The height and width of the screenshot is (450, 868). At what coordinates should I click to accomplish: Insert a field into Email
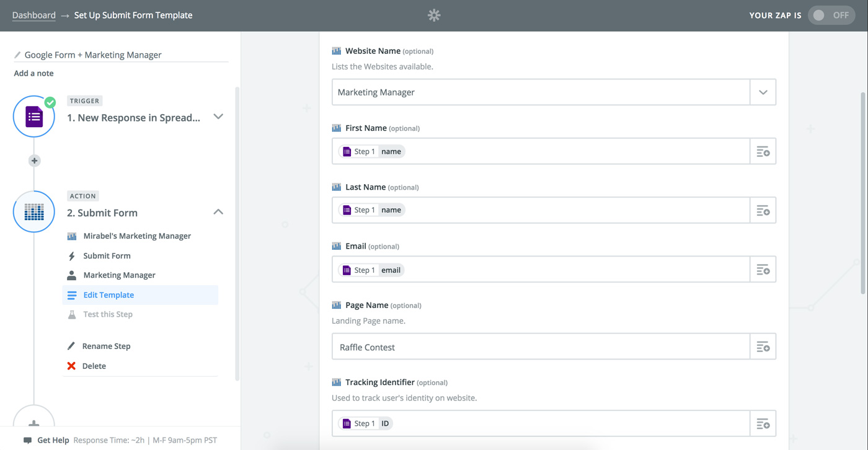click(763, 270)
